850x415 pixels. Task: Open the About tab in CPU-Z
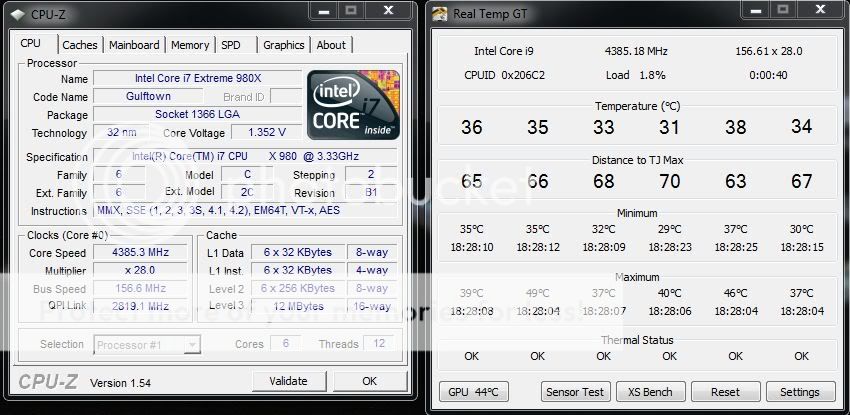click(331, 45)
